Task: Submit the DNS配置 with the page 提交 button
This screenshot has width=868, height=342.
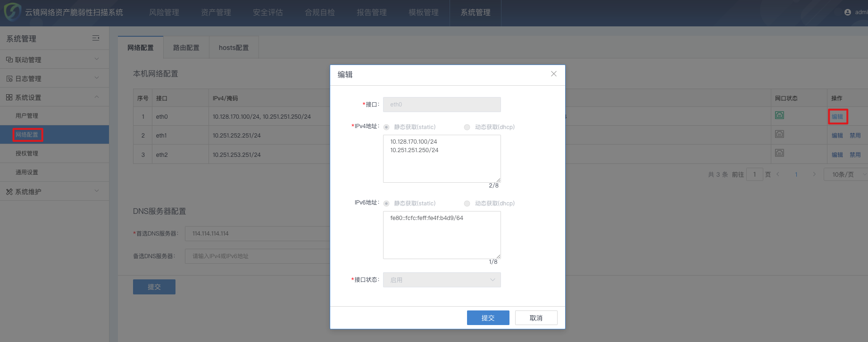Action: [154, 287]
